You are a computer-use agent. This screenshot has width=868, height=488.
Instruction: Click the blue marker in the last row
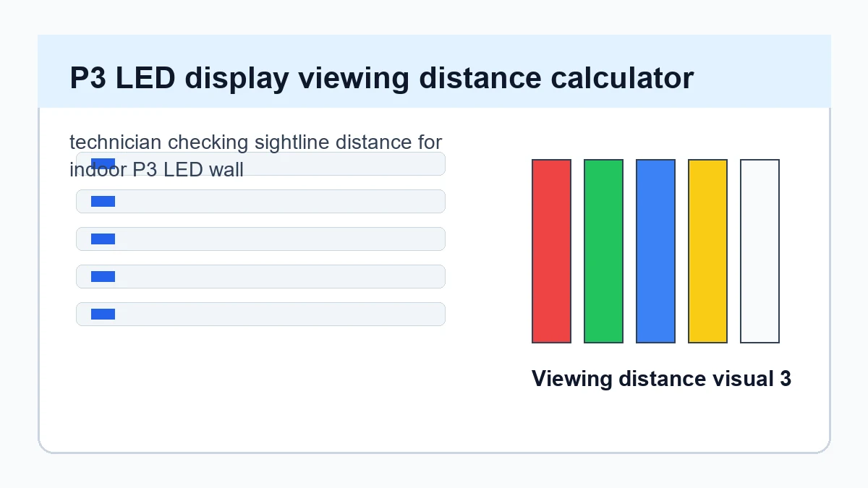click(x=103, y=314)
